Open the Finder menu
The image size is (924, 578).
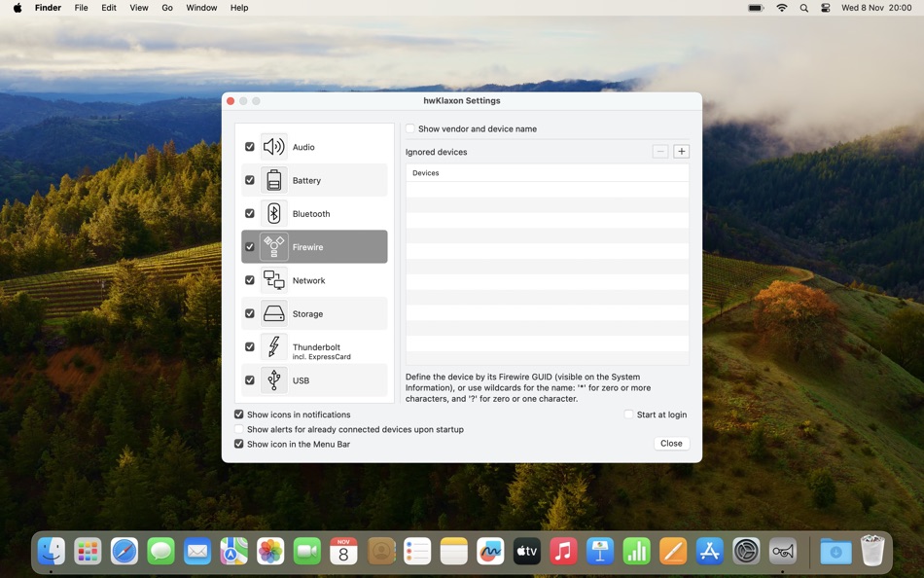tap(48, 8)
